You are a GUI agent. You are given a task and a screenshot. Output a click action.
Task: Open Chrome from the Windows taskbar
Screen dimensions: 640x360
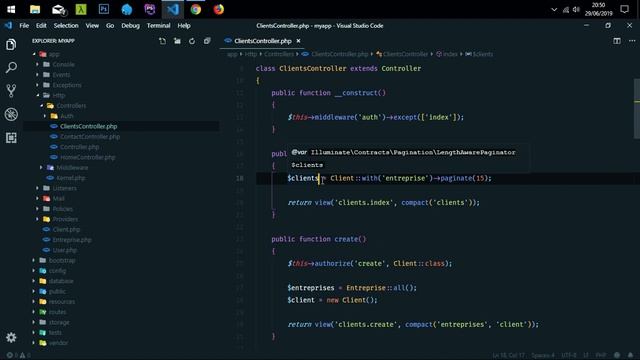coord(196,9)
